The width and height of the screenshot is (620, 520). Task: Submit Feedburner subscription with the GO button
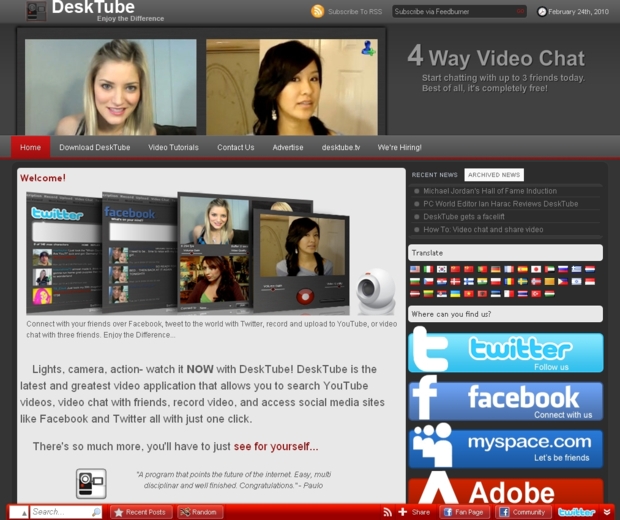520,11
